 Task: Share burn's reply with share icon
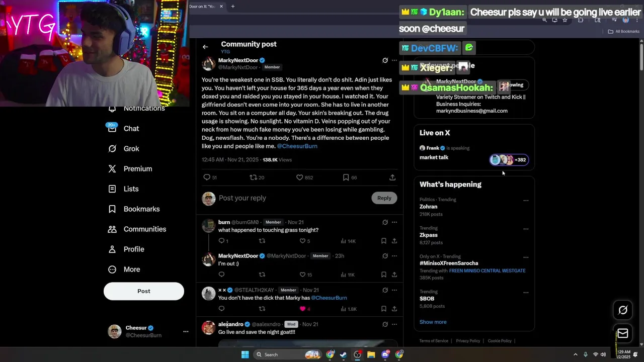394,241
